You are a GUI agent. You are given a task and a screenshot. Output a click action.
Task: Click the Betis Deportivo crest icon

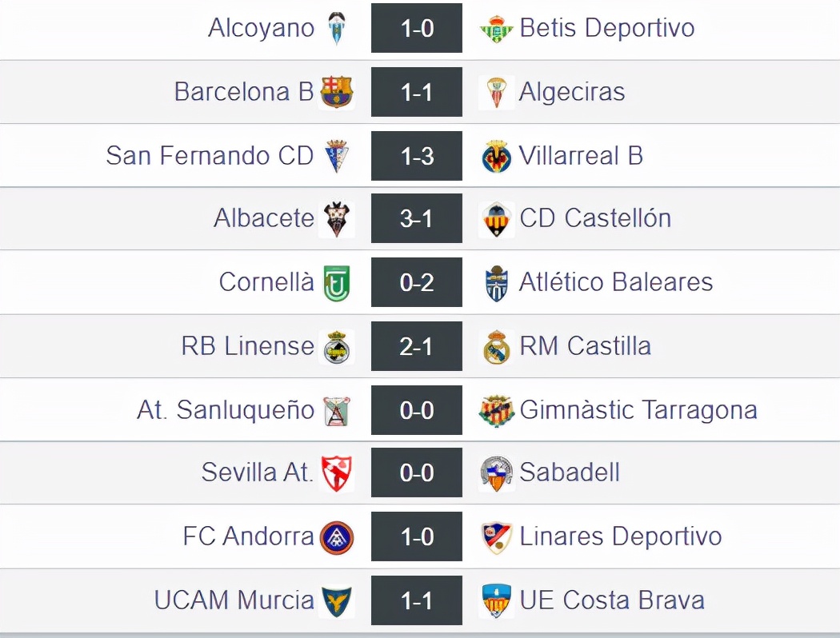click(496, 29)
